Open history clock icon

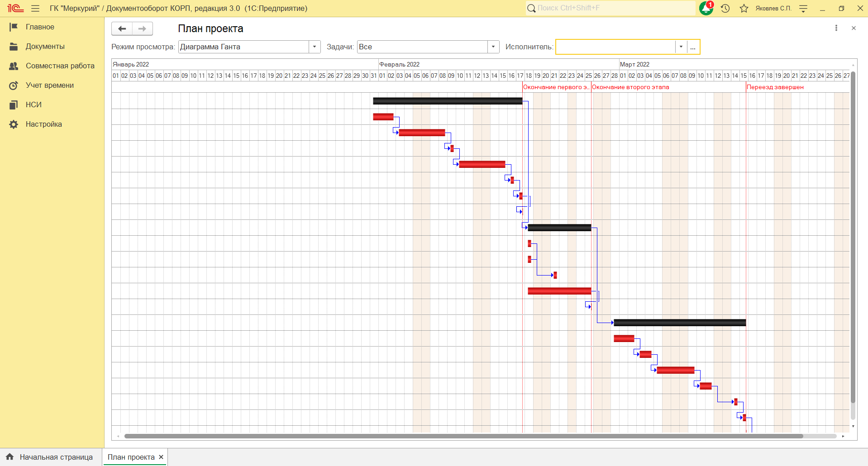(725, 8)
